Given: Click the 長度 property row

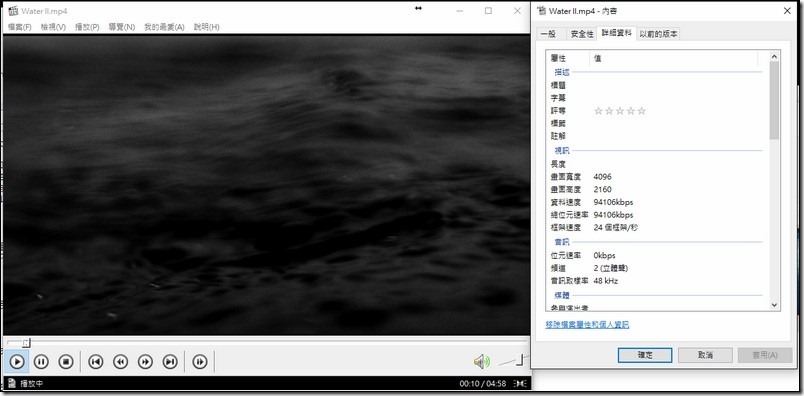Looking at the screenshot, I should [x=657, y=164].
